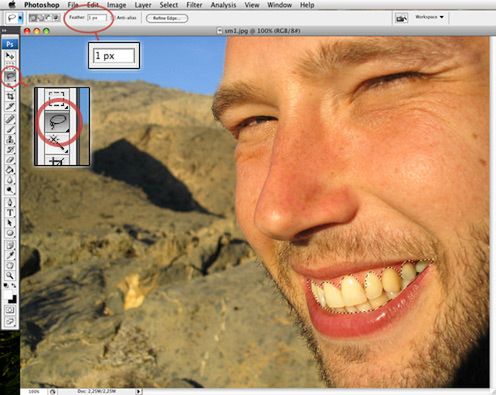Select the Eyedropper tool

pos(10,255)
